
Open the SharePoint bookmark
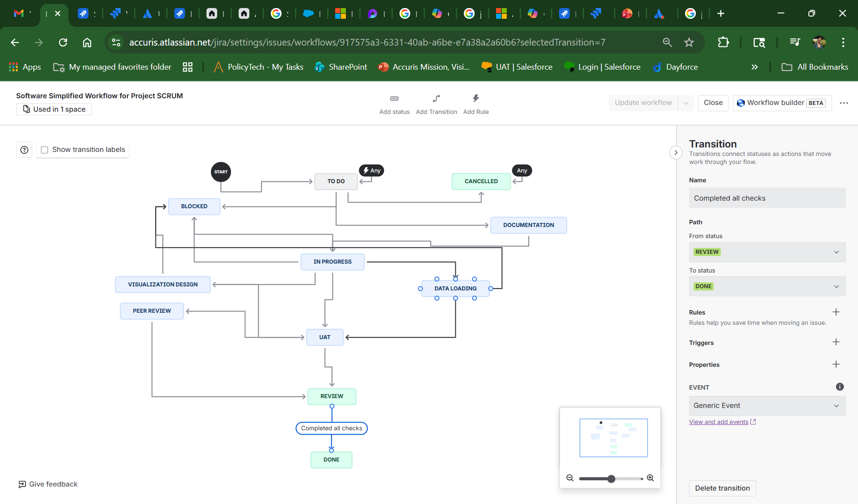[341, 67]
